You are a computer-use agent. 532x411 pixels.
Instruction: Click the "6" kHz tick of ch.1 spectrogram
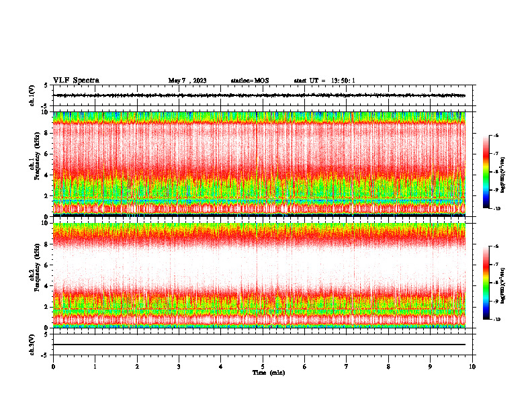point(46,154)
